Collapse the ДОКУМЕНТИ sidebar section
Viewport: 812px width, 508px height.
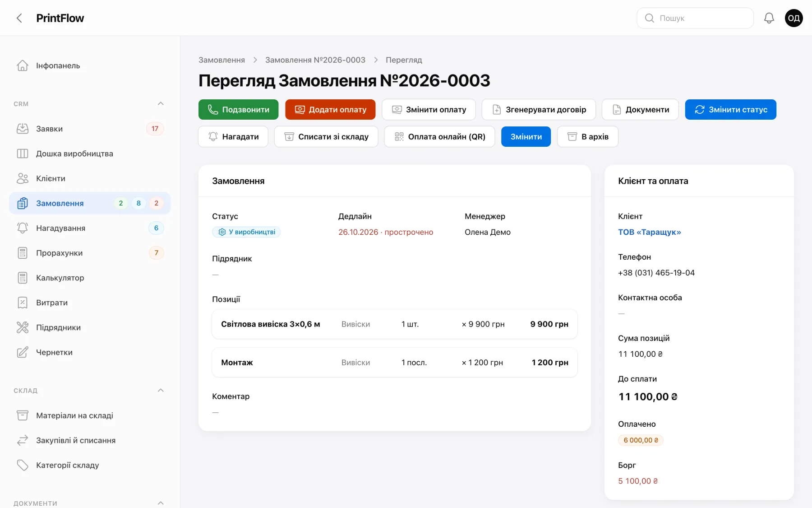click(x=161, y=503)
